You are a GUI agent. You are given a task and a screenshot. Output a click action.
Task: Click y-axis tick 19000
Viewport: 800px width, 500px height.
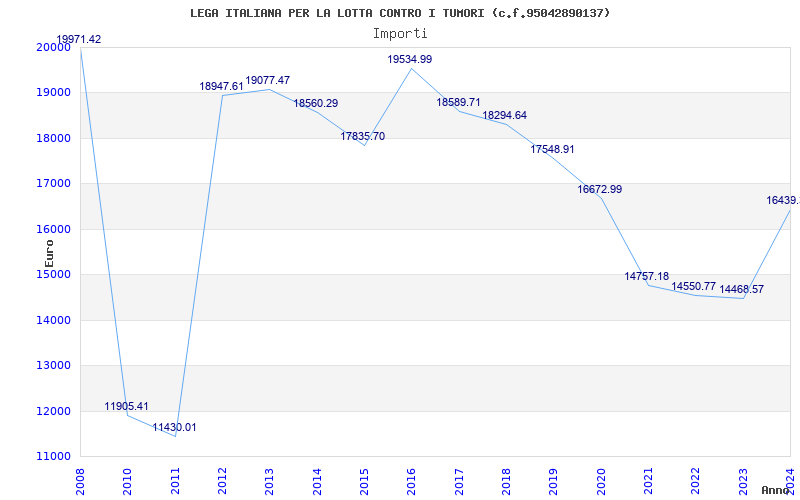click(x=53, y=93)
